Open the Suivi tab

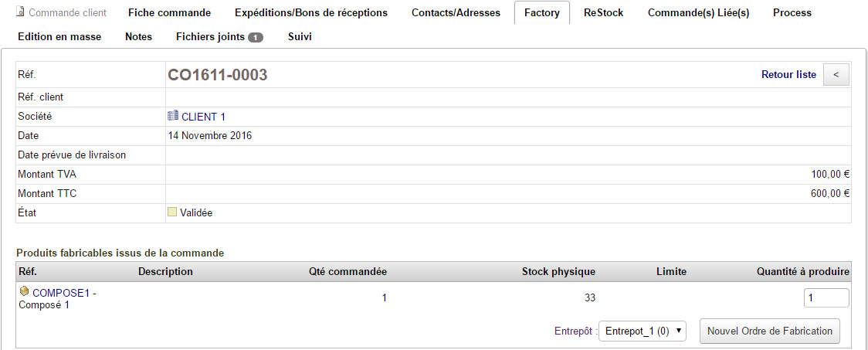click(x=300, y=36)
